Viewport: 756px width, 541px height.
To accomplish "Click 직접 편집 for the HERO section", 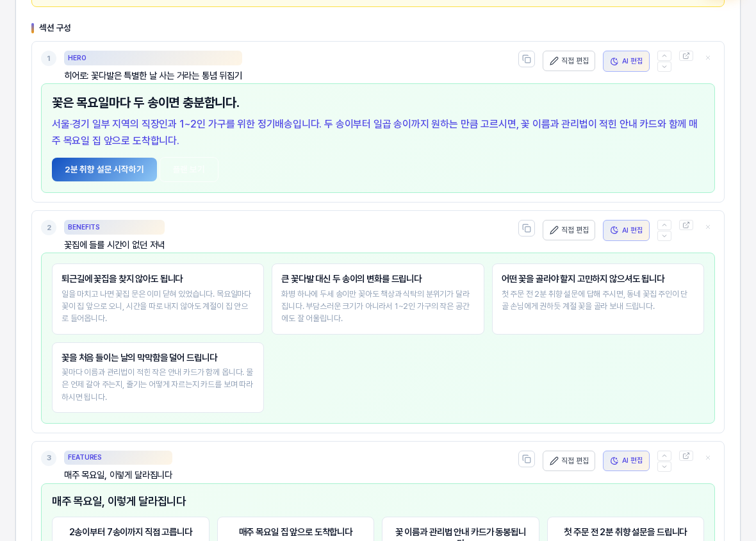I will pyautogui.click(x=569, y=62).
